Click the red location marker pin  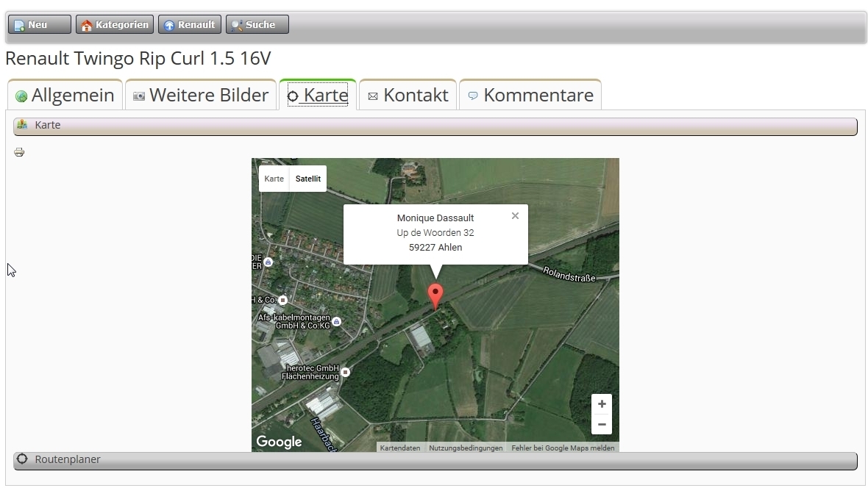tap(435, 296)
